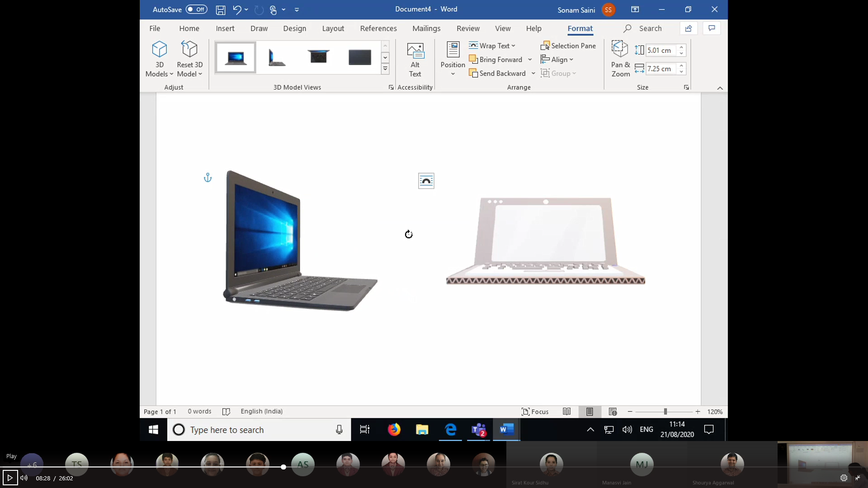Screen dimensions: 868x488
Task: Switch to the Review tab
Action: pos(468,28)
